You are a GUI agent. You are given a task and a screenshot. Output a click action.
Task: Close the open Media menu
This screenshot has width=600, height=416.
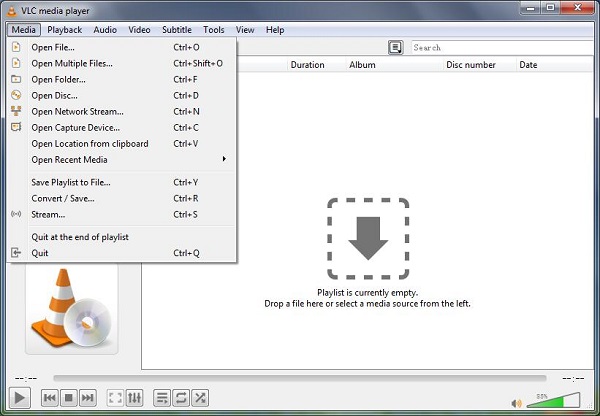click(23, 29)
